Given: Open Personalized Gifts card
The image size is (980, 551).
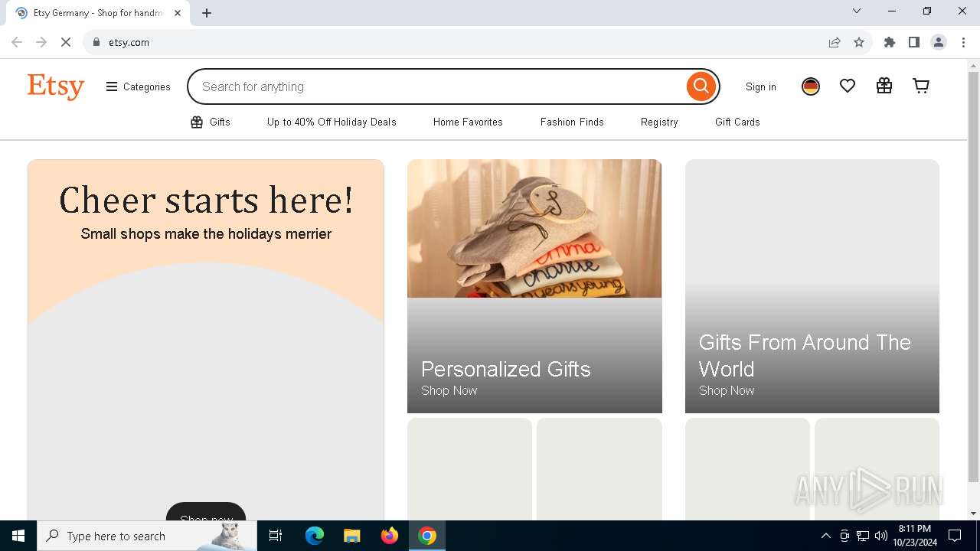Looking at the screenshot, I should [534, 286].
